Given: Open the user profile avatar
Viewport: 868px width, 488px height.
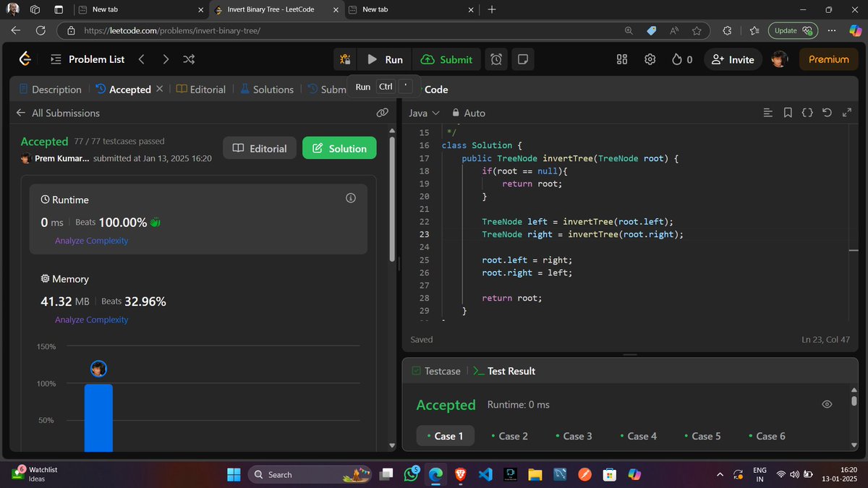Looking at the screenshot, I should [779, 59].
